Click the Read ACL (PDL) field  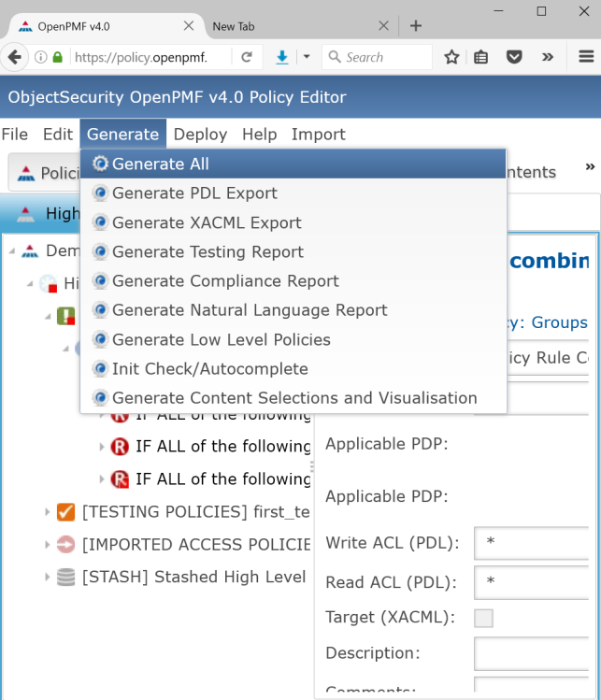531,582
